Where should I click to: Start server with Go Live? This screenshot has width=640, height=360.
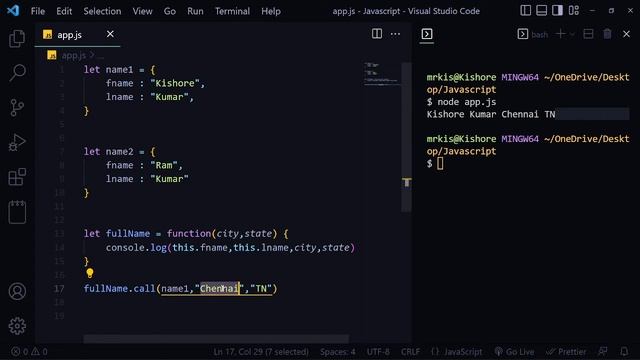514,351
